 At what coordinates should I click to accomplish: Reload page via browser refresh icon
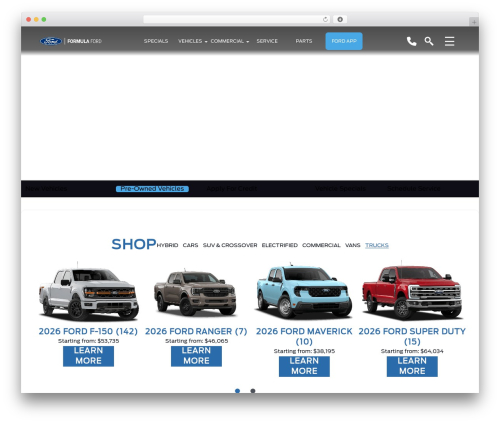tap(325, 19)
